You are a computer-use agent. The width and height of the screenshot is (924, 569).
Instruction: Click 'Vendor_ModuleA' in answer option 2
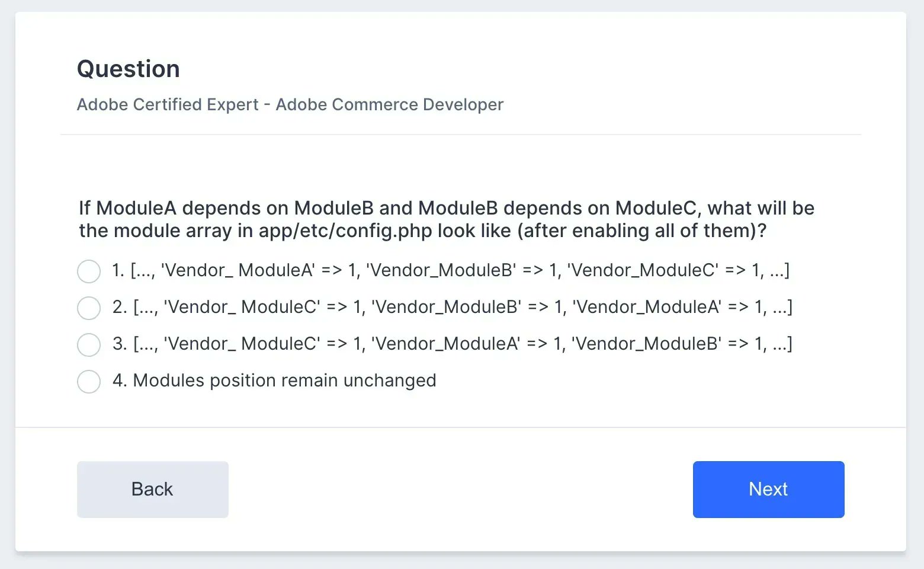click(x=648, y=307)
